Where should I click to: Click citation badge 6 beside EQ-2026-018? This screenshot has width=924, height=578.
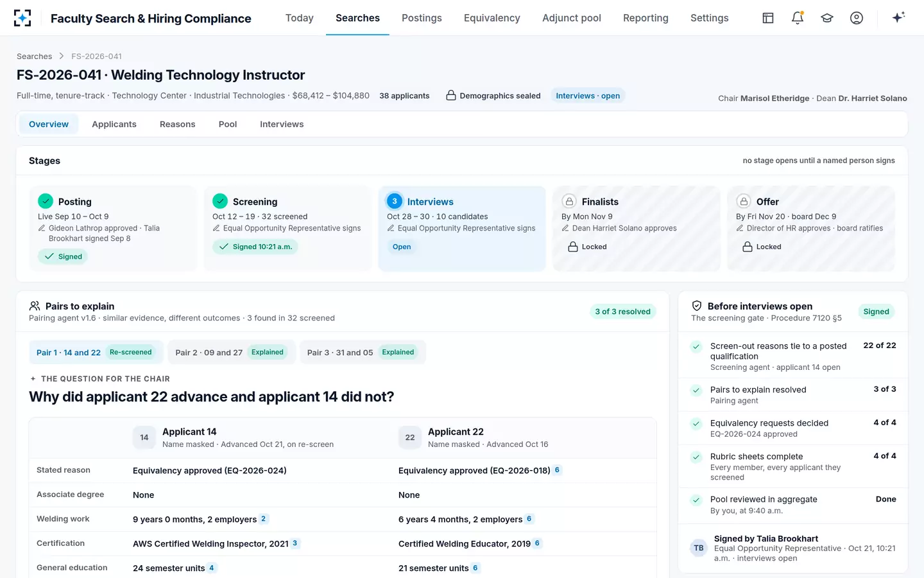(558, 470)
